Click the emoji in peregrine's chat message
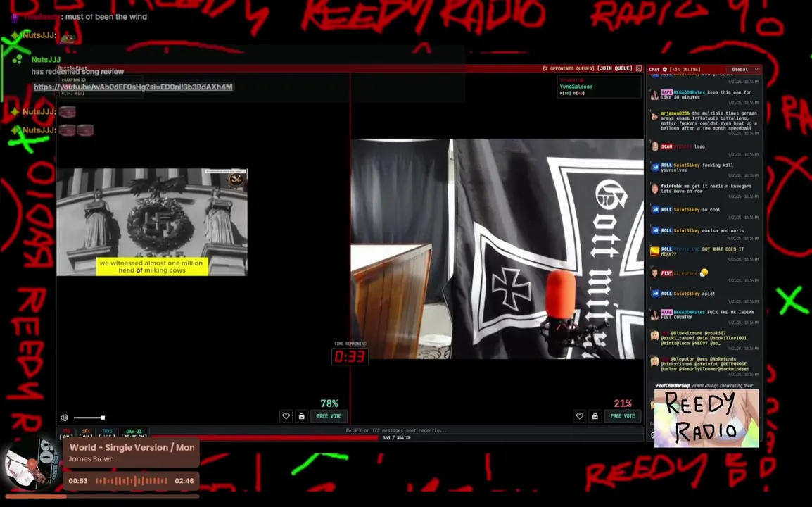Viewport: 812px width, 507px height. (x=703, y=273)
